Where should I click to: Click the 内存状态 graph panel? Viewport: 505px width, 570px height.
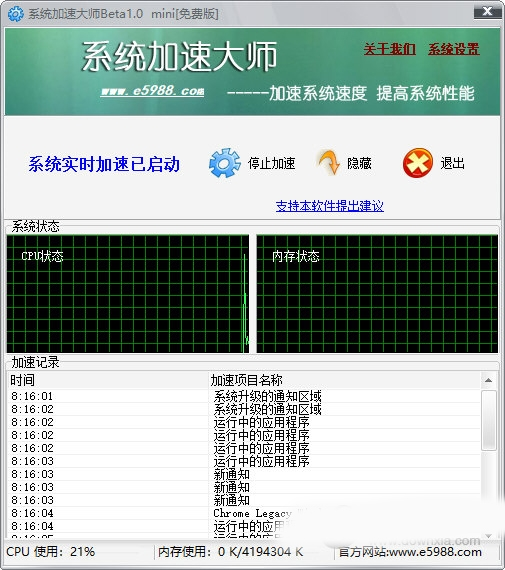[377, 294]
